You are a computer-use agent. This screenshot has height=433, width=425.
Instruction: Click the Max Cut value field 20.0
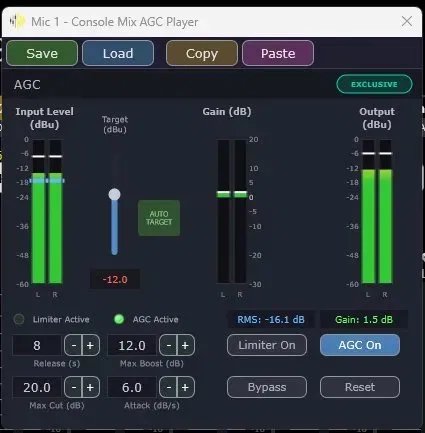click(37, 387)
